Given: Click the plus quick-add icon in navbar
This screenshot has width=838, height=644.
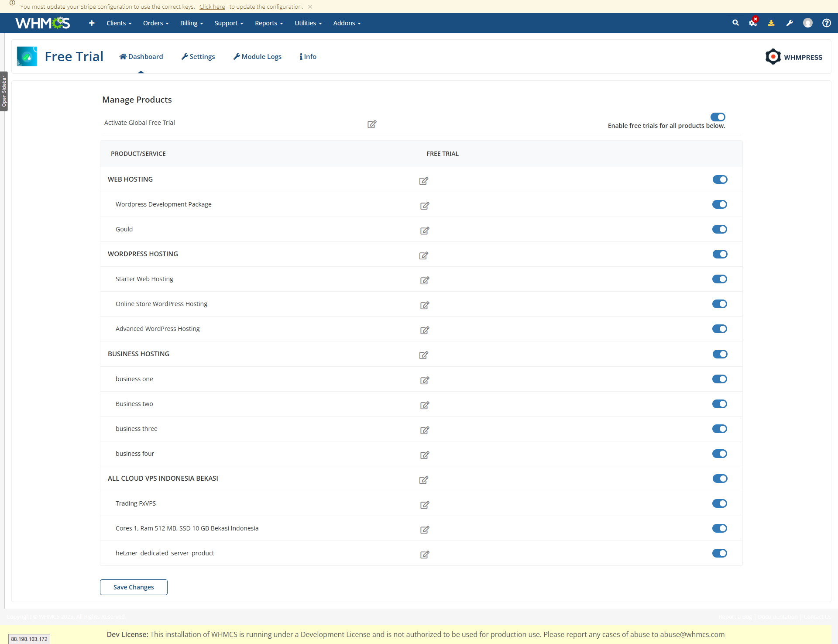Looking at the screenshot, I should click(x=92, y=23).
